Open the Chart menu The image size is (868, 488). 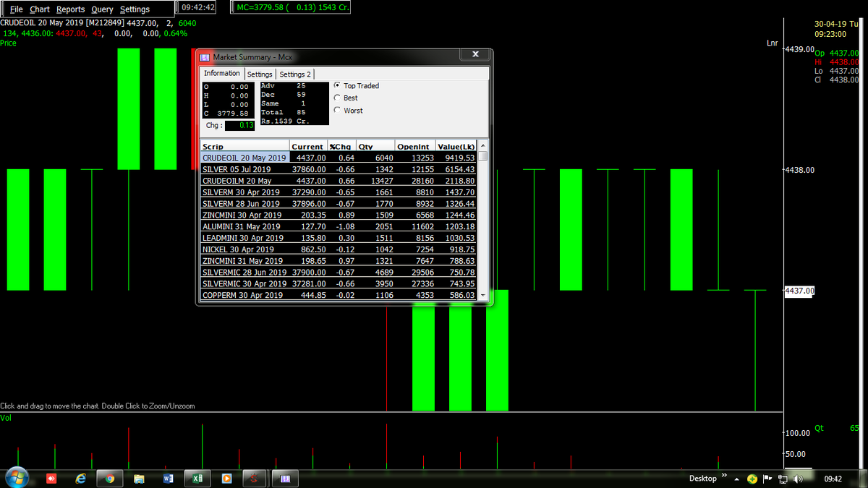tap(40, 9)
